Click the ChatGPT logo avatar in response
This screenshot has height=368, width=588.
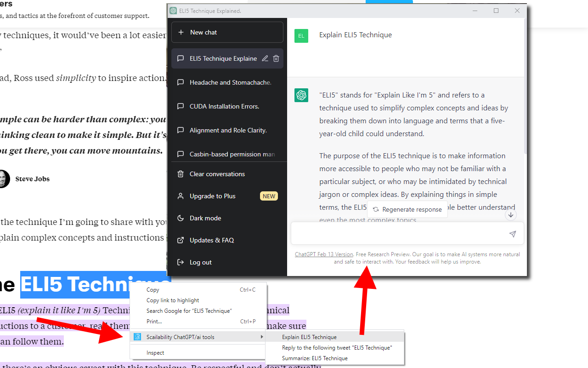coord(301,95)
